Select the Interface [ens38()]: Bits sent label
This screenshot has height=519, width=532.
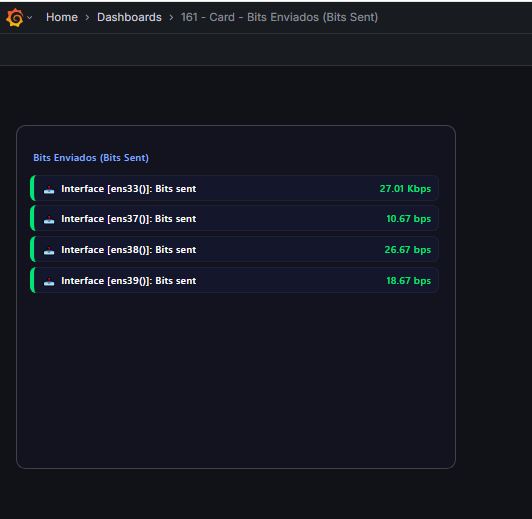pyautogui.click(x=129, y=250)
